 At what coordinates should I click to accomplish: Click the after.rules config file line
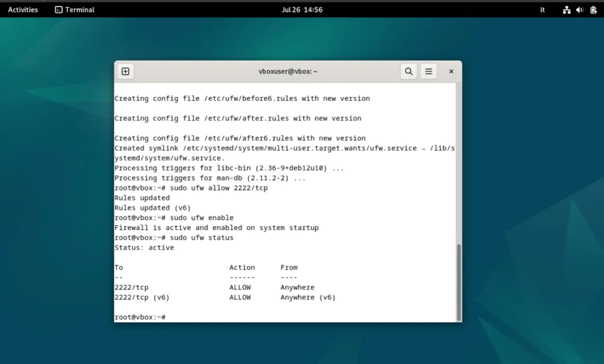tap(238, 118)
